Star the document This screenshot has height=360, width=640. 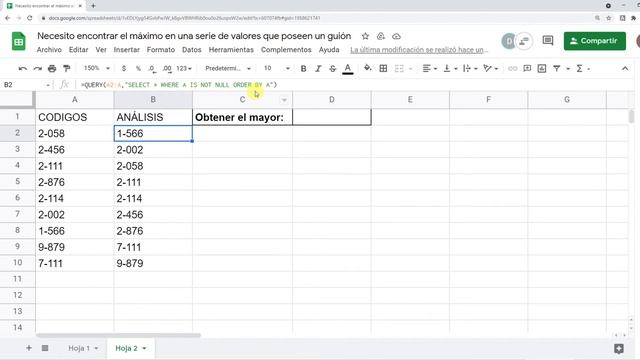(x=365, y=36)
